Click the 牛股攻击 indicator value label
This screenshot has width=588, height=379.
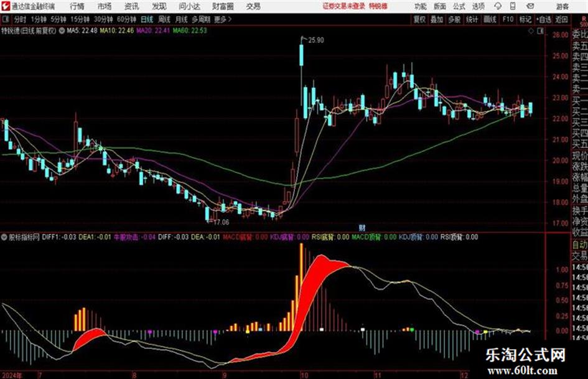[134, 237]
